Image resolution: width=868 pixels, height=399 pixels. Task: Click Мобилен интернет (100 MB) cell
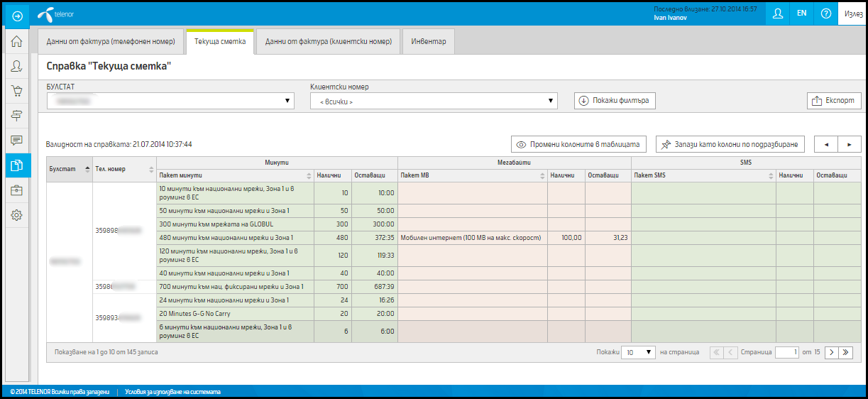[473, 237]
